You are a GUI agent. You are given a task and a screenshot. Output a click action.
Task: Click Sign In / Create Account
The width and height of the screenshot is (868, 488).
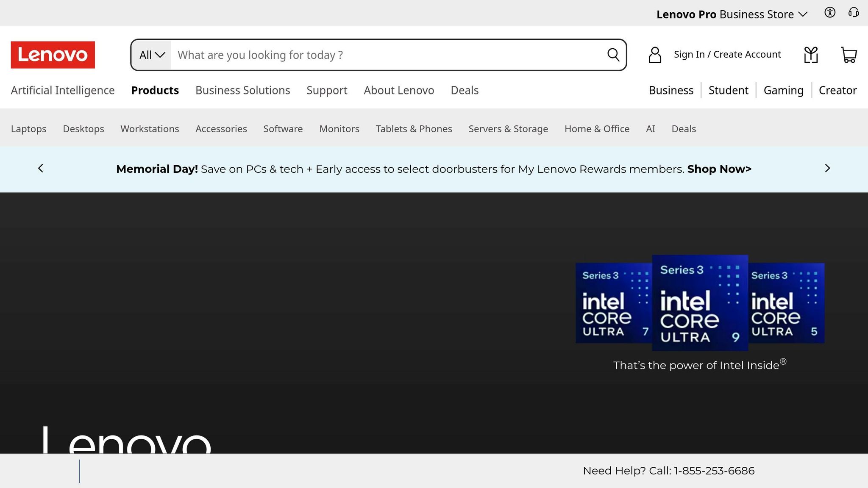pyautogui.click(x=727, y=54)
